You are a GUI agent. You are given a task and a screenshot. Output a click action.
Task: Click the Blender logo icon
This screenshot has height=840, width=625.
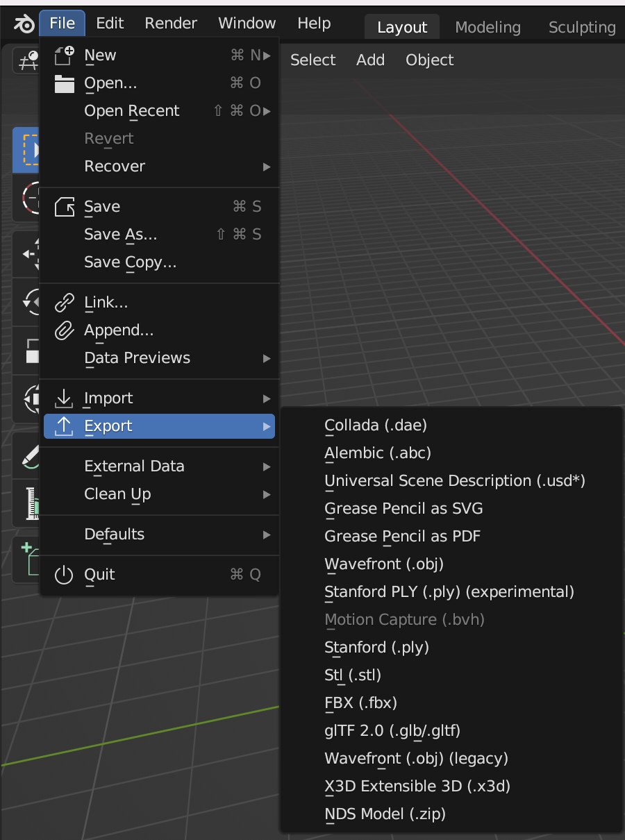point(23,24)
